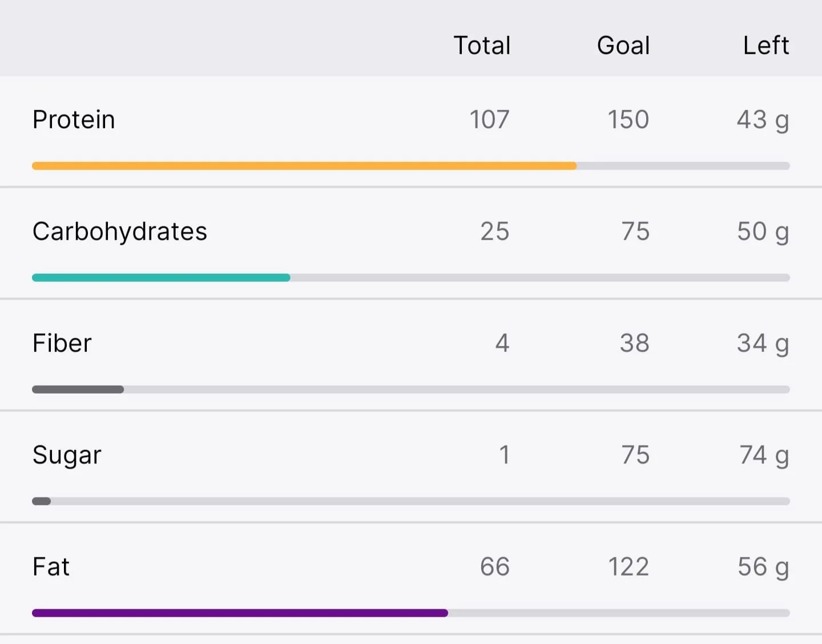The width and height of the screenshot is (822, 644).
Task: Select the Fiber row label
Action: (62, 343)
